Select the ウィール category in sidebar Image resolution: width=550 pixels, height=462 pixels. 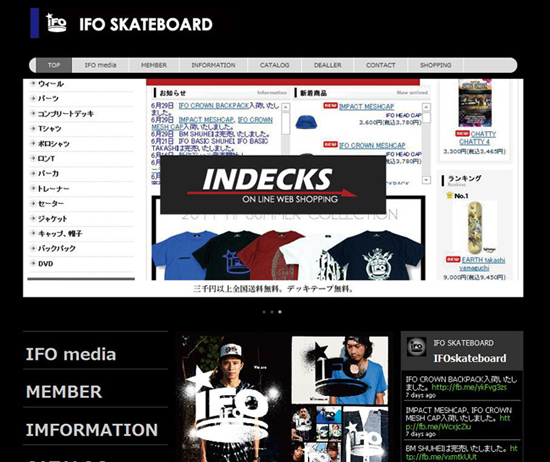(51, 84)
